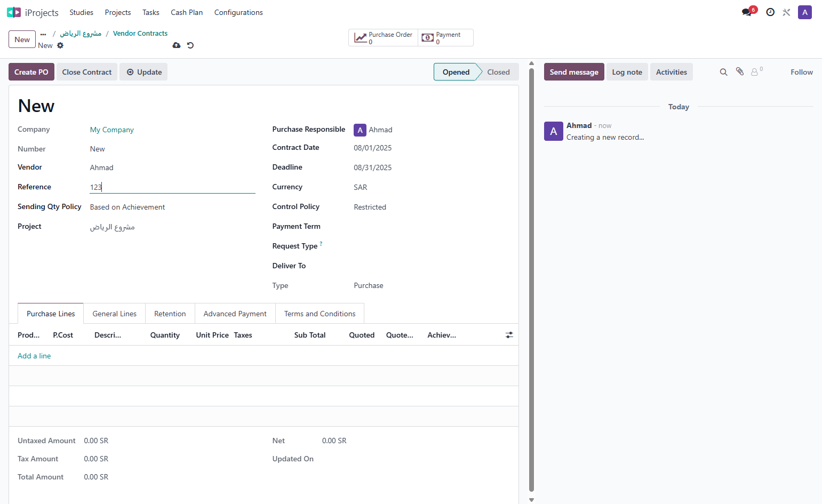Switch to the Advanced Payment tab

click(x=235, y=314)
